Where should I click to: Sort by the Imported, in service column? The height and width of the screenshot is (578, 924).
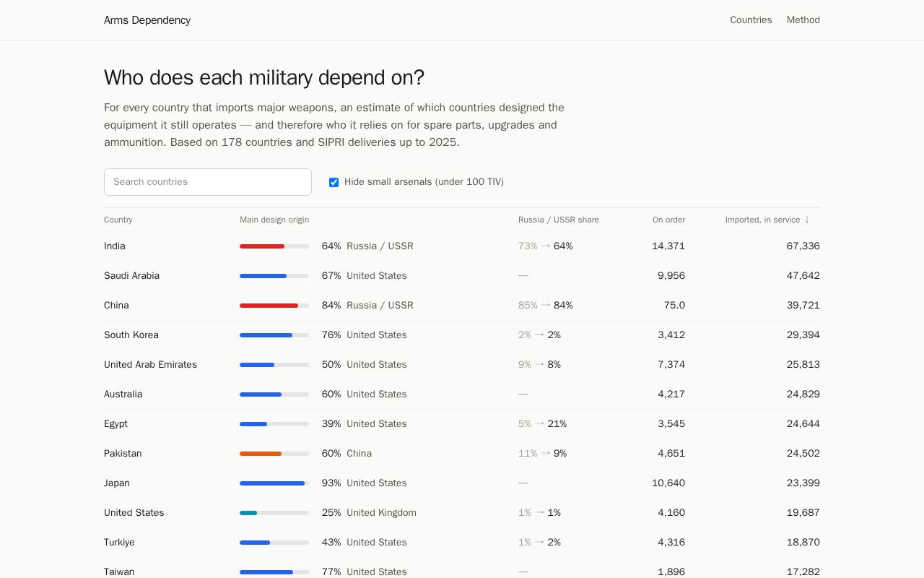pyautogui.click(x=767, y=220)
